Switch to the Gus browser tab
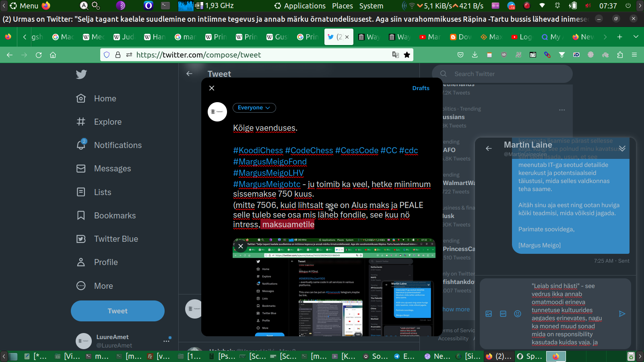The height and width of the screenshot is (362, 644). (277, 37)
